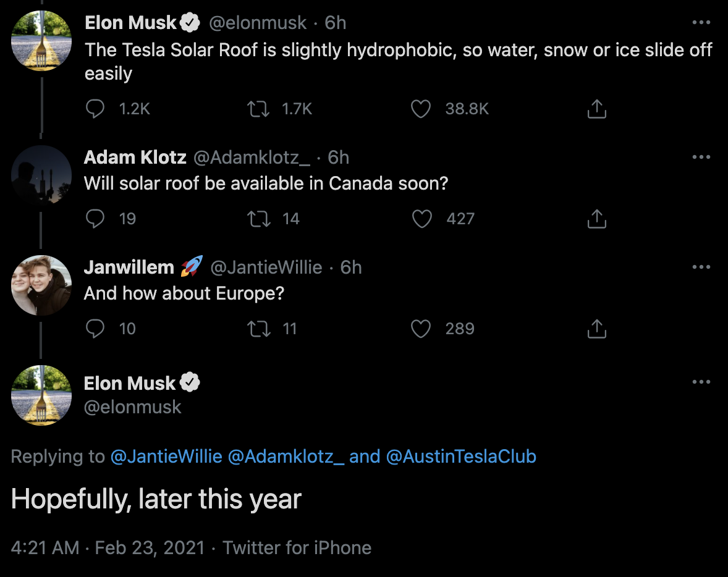Retweet the Tesla Solar Roof tweet
728x577 pixels.
pyautogui.click(x=258, y=109)
